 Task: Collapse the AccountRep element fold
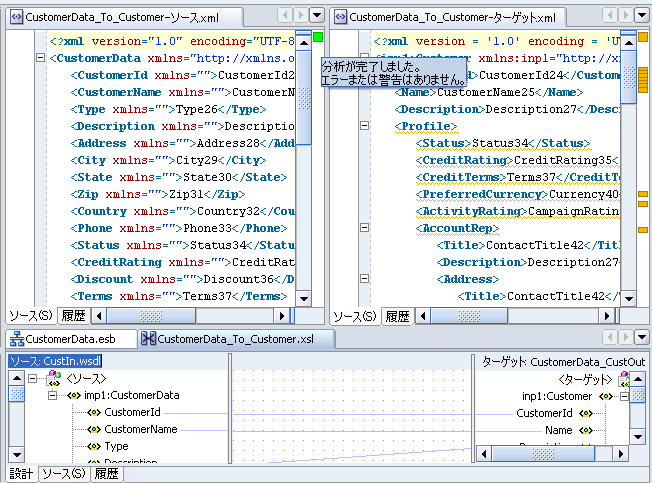click(364, 228)
